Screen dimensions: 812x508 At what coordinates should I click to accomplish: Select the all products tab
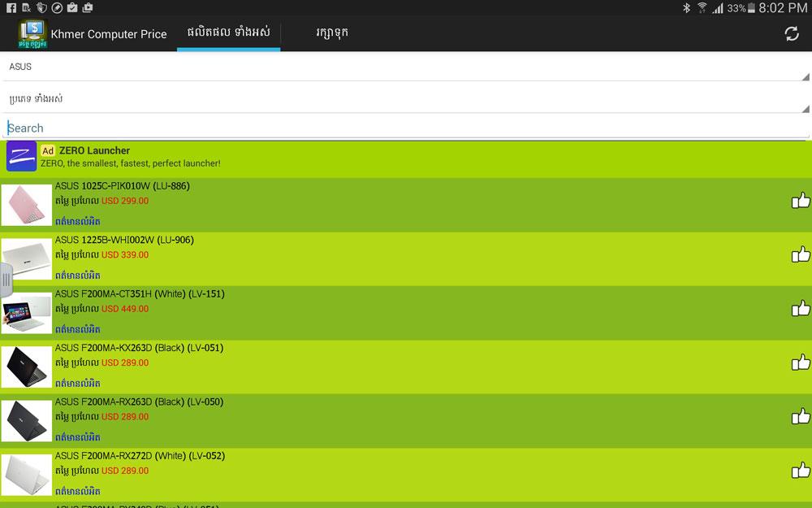pos(228,33)
